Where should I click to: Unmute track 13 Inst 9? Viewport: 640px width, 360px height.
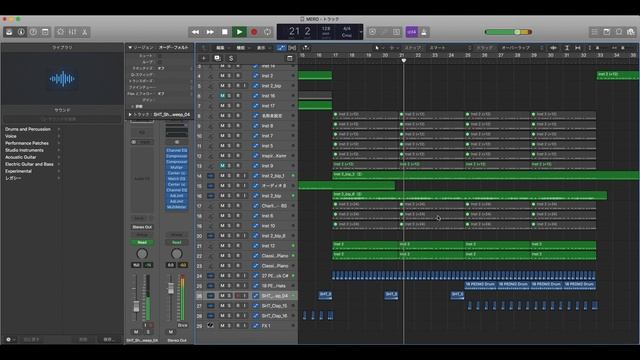(x=222, y=166)
